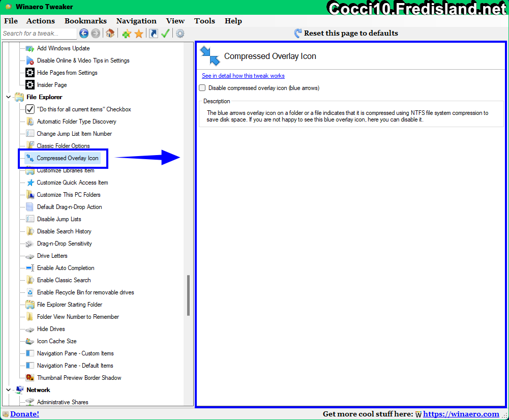Click the Change Jump List Item Number icon
This screenshot has width=509, height=420.
(30, 134)
